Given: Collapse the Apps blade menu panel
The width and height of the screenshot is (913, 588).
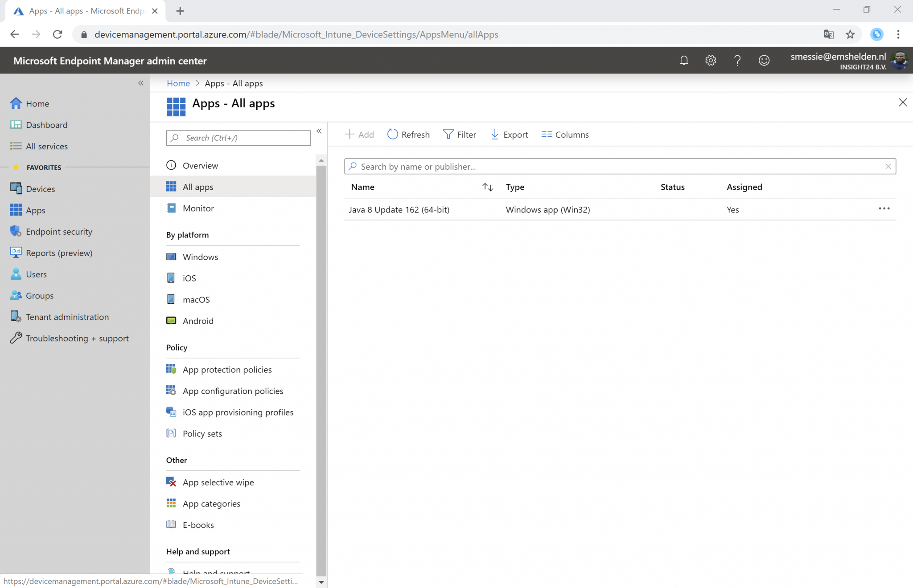Looking at the screenshot, I should coord(320,131).
